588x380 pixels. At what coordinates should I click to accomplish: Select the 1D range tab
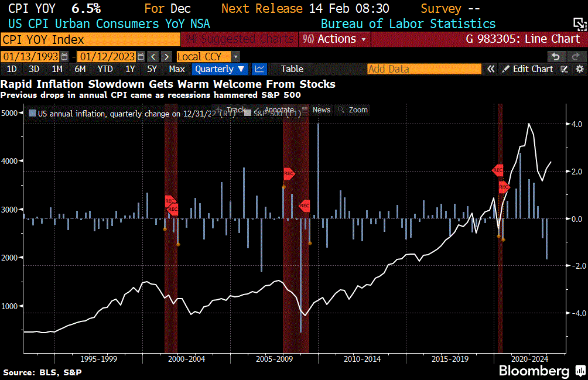(x=12, y=69)
